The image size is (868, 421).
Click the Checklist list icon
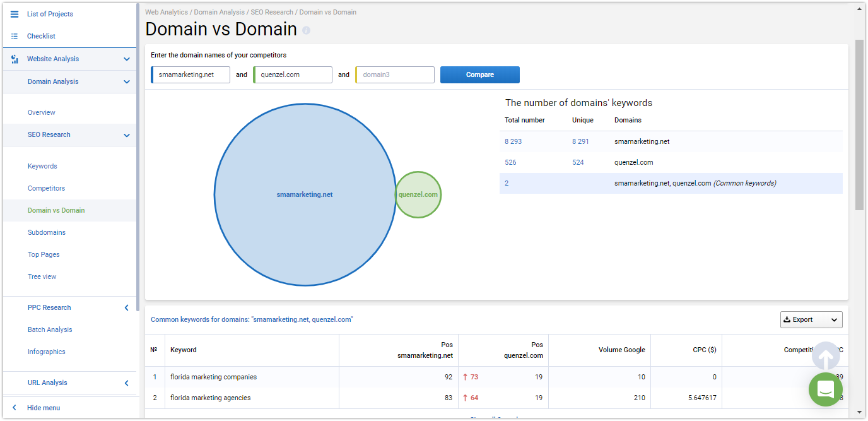(x=15, y=36)
